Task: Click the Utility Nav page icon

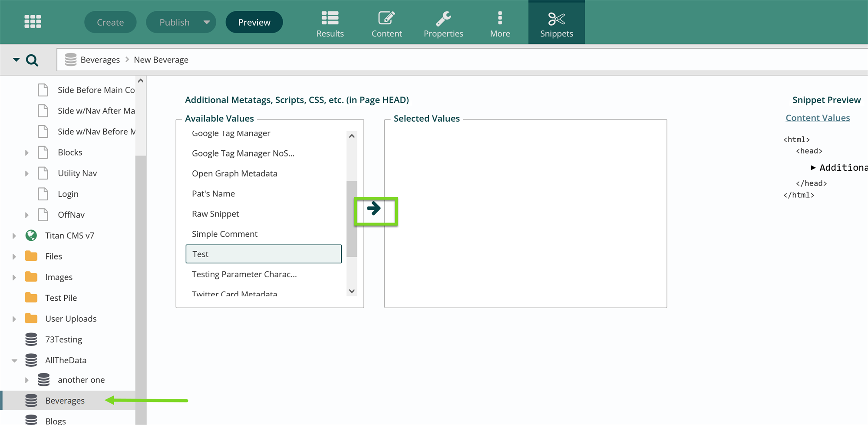Action: 43,173
